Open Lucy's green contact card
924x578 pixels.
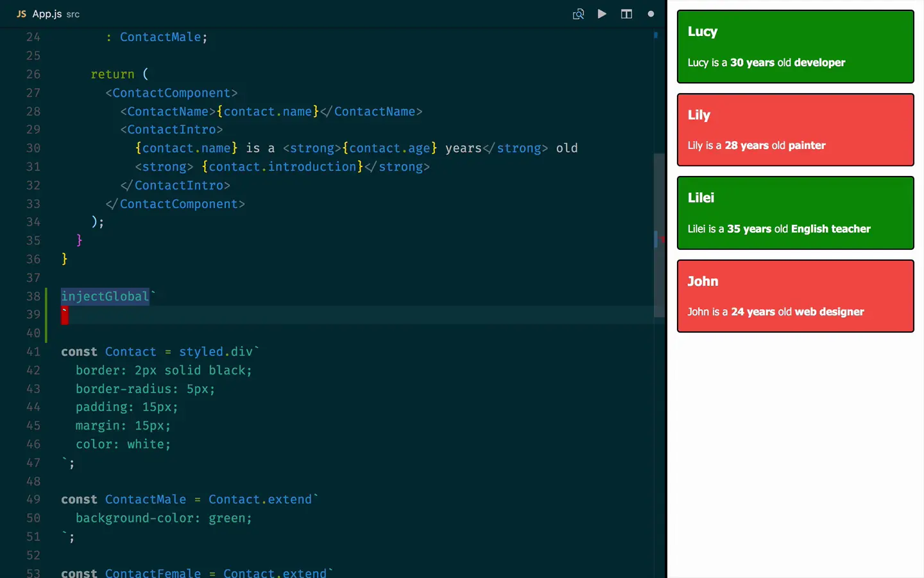click(796, 46)
